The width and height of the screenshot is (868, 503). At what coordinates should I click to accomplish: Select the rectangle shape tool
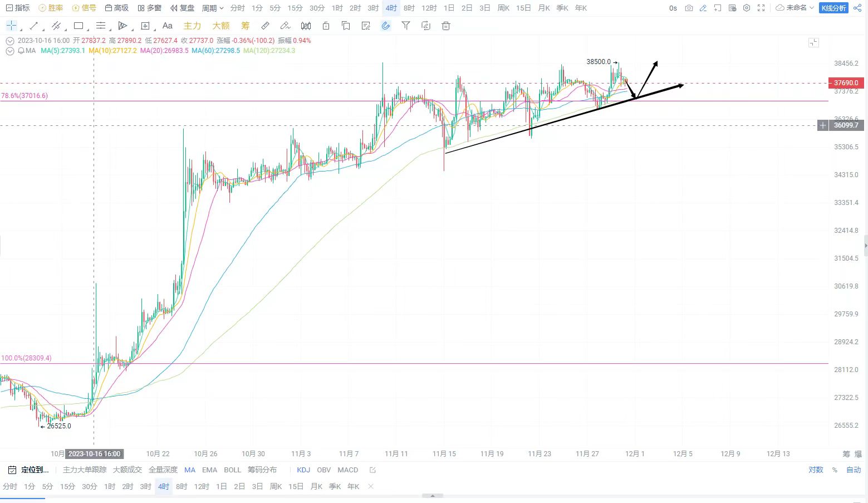coord(79,26)
